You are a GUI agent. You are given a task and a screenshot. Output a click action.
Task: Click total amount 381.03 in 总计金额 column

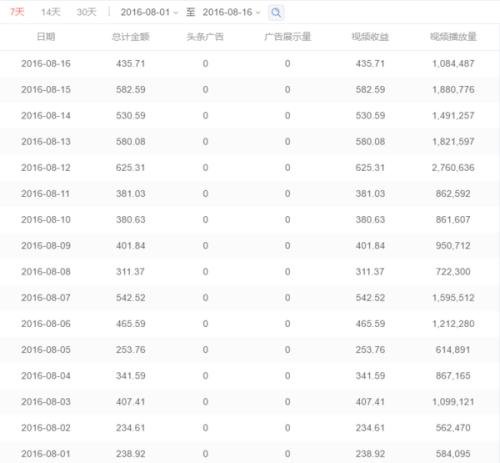tap(130, 194)
